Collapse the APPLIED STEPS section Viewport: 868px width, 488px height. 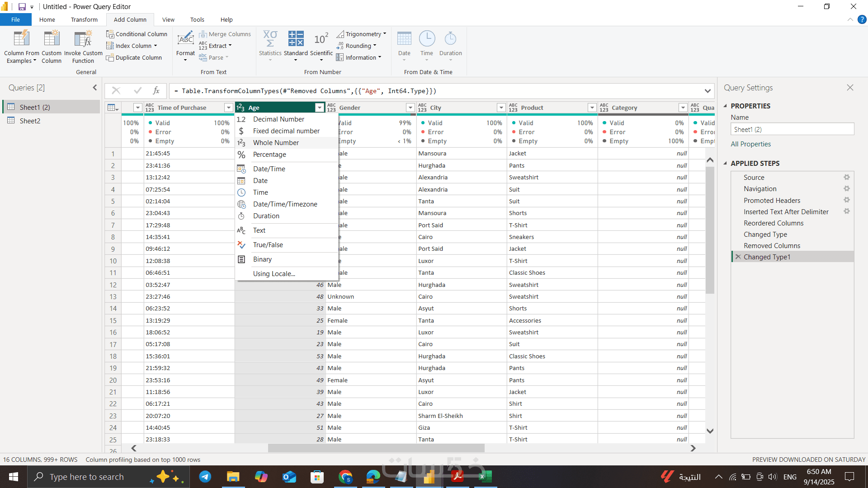click(726, 164)
